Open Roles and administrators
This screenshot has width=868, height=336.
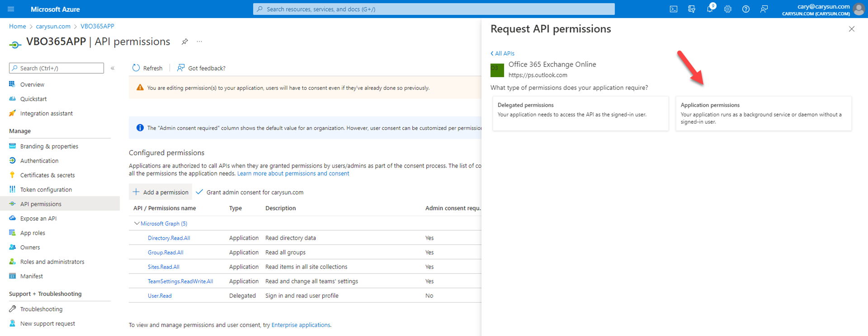pos(52,261)
